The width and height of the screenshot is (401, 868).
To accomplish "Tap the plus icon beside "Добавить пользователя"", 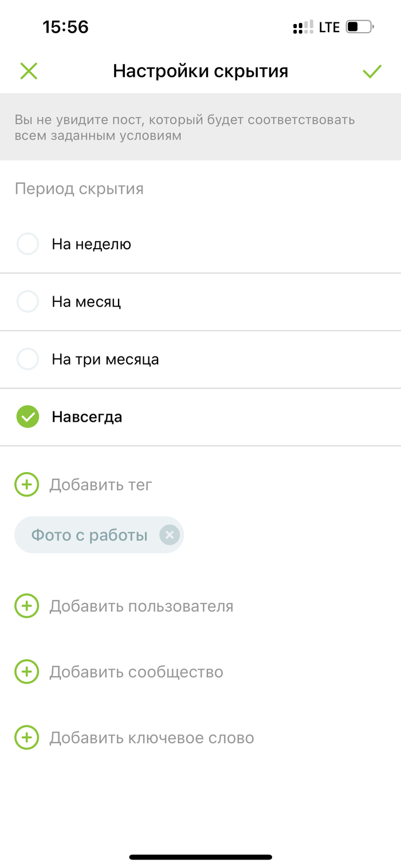I will click(x=26, y=606).
